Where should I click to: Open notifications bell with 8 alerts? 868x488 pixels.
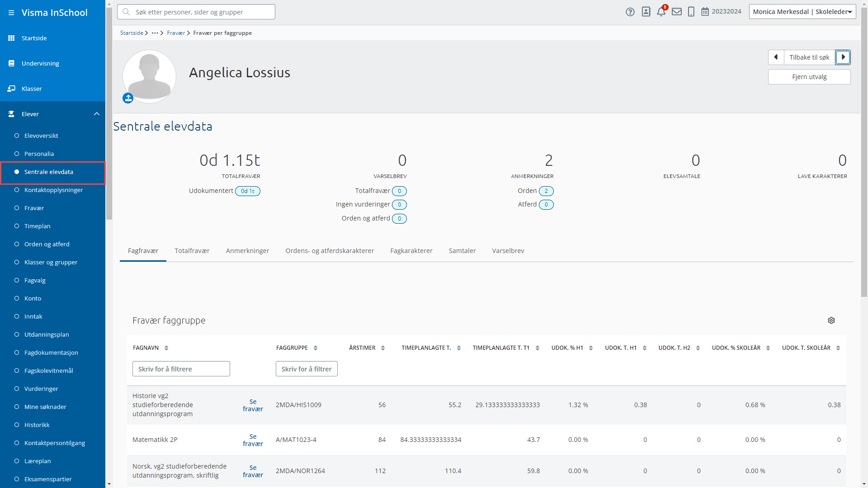[x=661, y=12]
